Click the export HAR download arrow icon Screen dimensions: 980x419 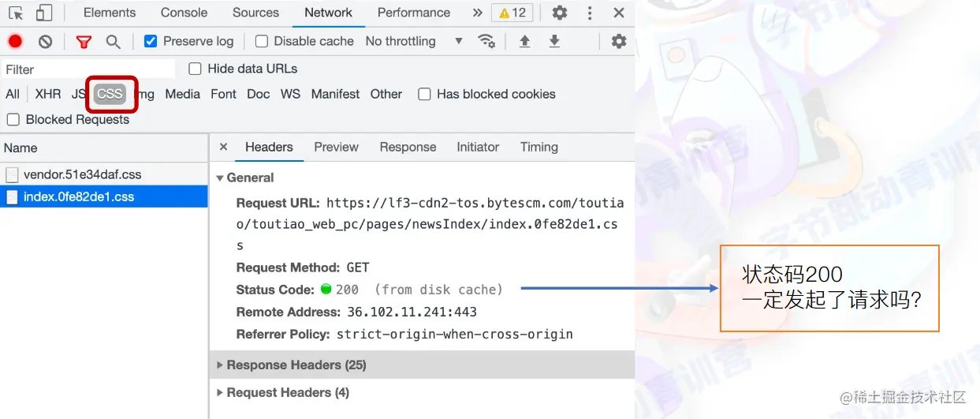pos(554,41)
